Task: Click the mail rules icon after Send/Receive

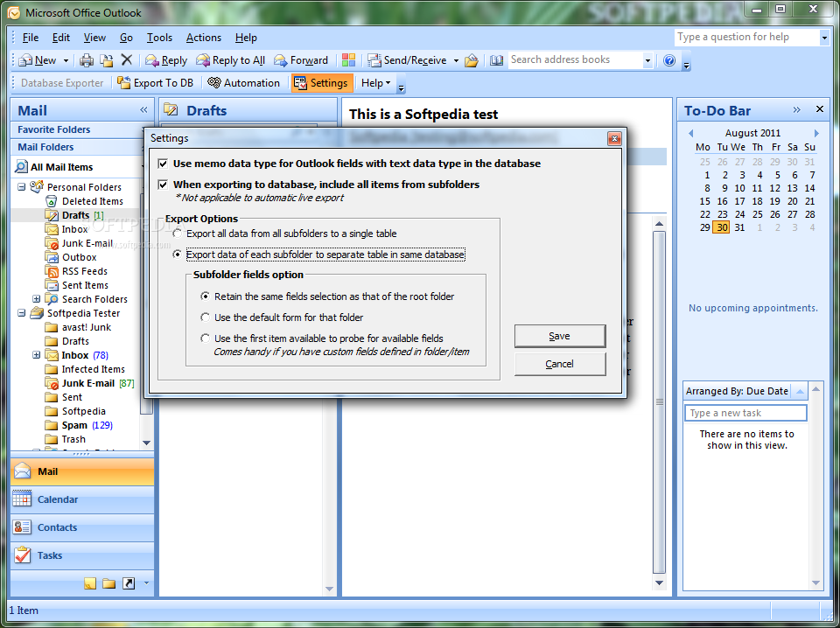Action: point(472,60)
